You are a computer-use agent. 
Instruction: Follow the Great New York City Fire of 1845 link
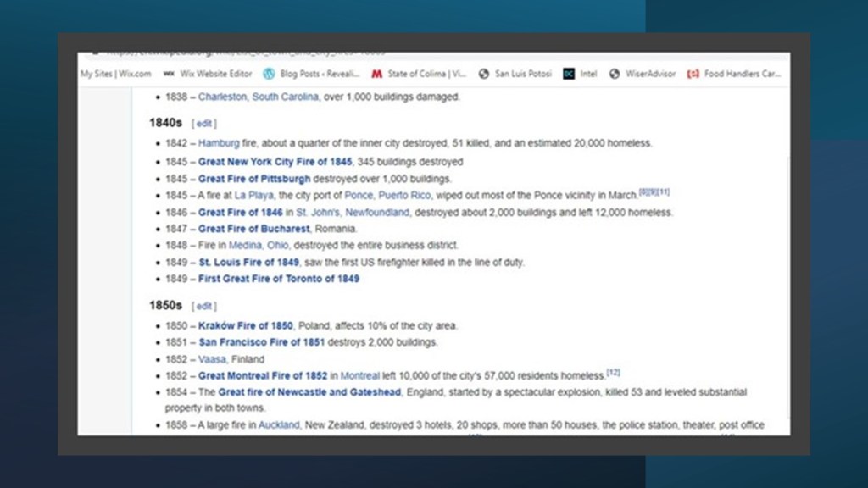click(275, 161)
